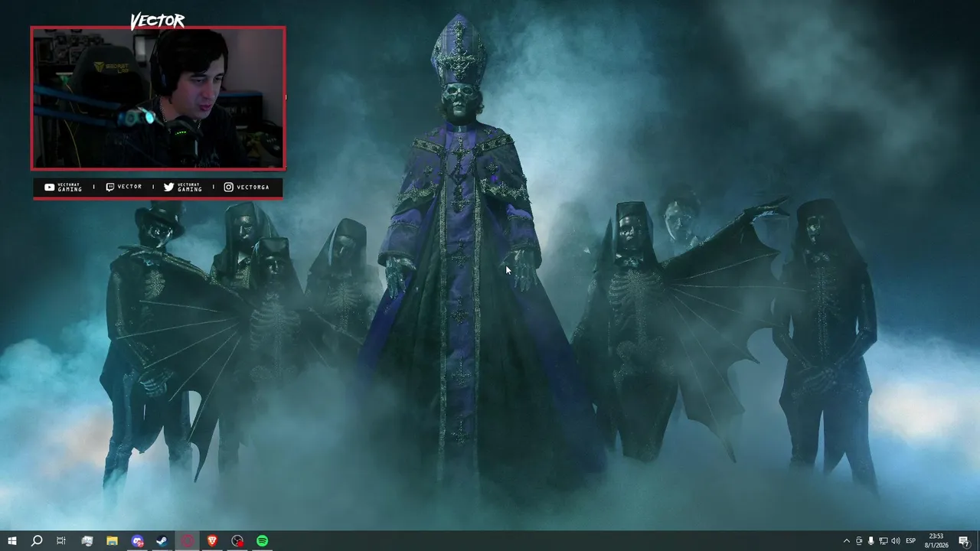Click the camera tray icon
This screenshot has width=980, height=551.
(859, 541)
